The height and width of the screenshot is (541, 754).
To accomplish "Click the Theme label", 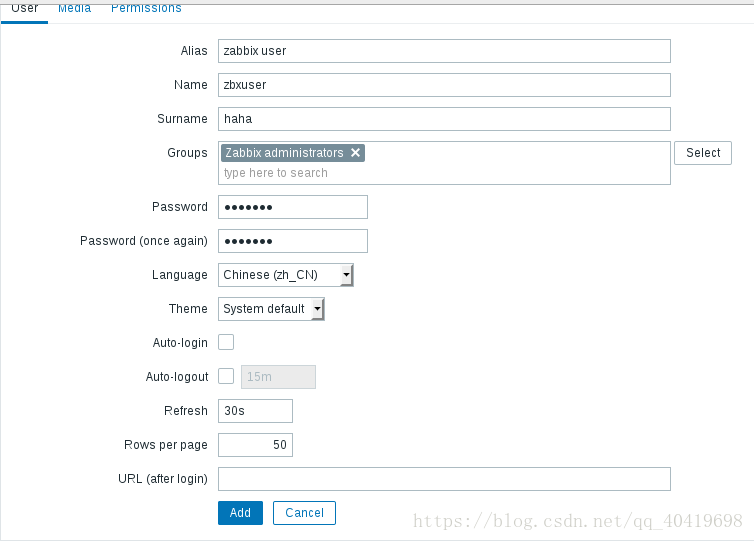I will (x=188, y=309).
